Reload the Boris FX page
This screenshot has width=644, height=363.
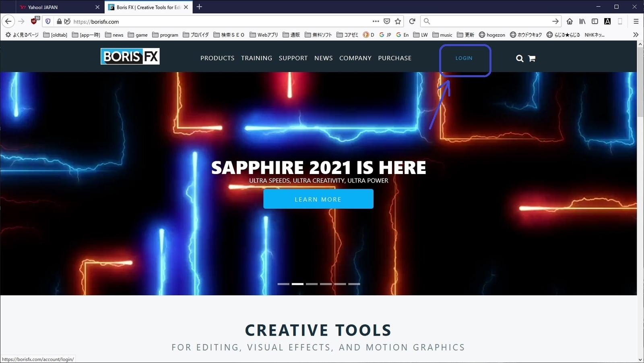pyautogui.click(x=412, y=21)
